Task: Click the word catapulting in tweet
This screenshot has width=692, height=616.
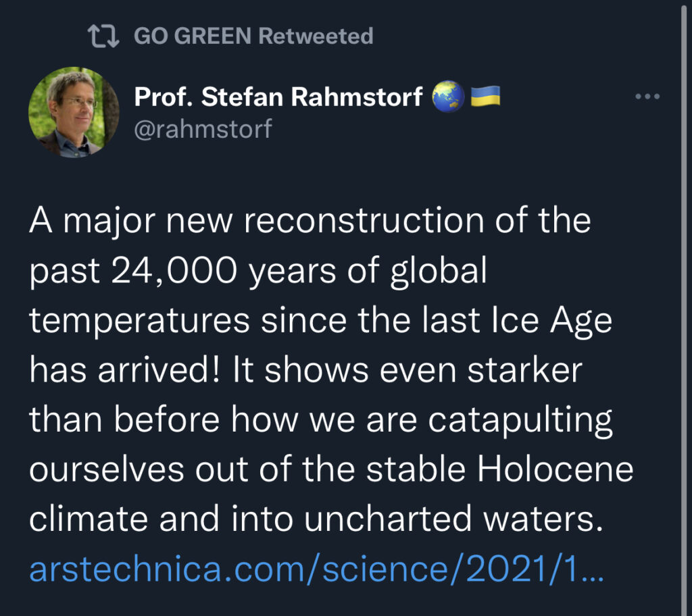Action: (x=520, y=421)
